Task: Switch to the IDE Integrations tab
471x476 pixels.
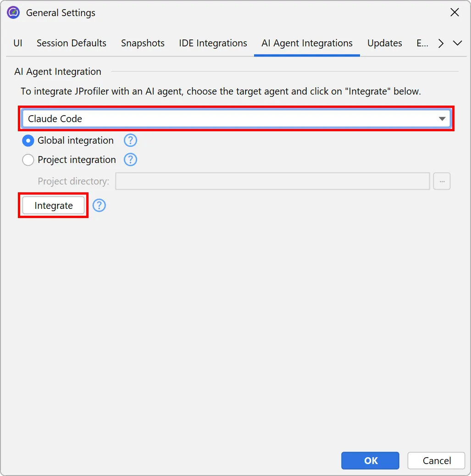Action: tap(213, 43)
